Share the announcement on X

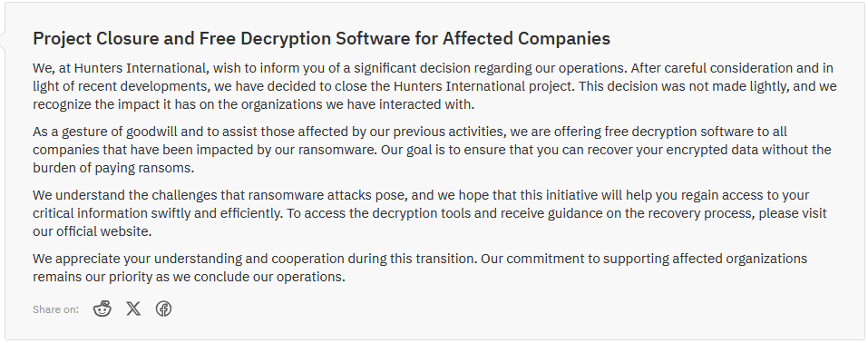(x=132, y=309)
